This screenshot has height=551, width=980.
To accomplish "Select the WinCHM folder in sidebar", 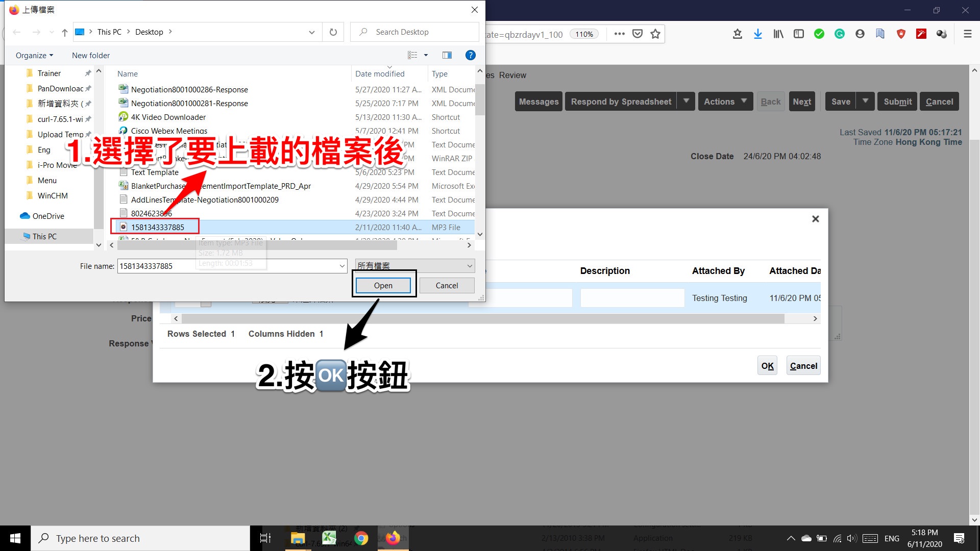I will [x=53, y=195].
